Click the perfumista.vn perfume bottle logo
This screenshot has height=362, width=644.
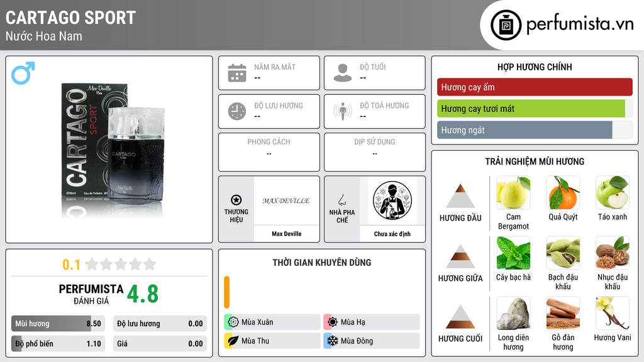coord(506,25)
